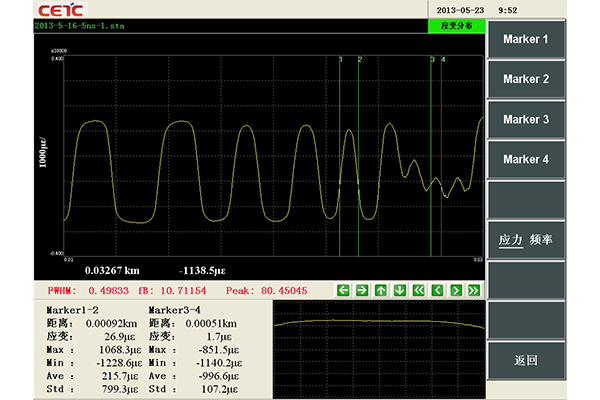Viewport: 600px width, 400px height.
Task: Click the green right arrow icon
Action: point(361,290)
